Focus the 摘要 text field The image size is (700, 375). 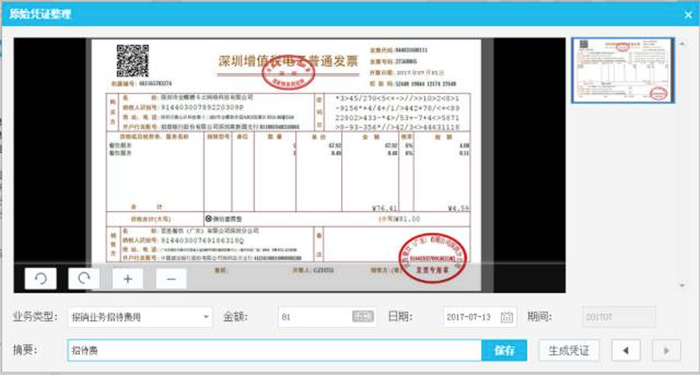point(274,350)
